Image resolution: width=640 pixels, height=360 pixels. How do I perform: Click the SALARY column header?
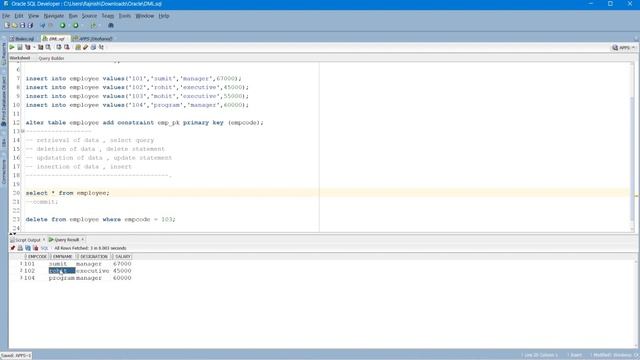click(122, 256)
